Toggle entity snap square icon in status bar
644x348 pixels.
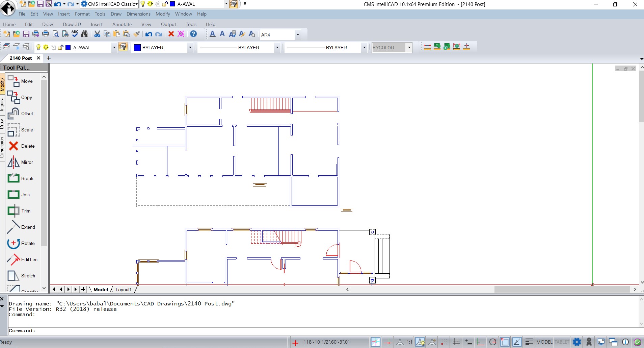[505, 342]
